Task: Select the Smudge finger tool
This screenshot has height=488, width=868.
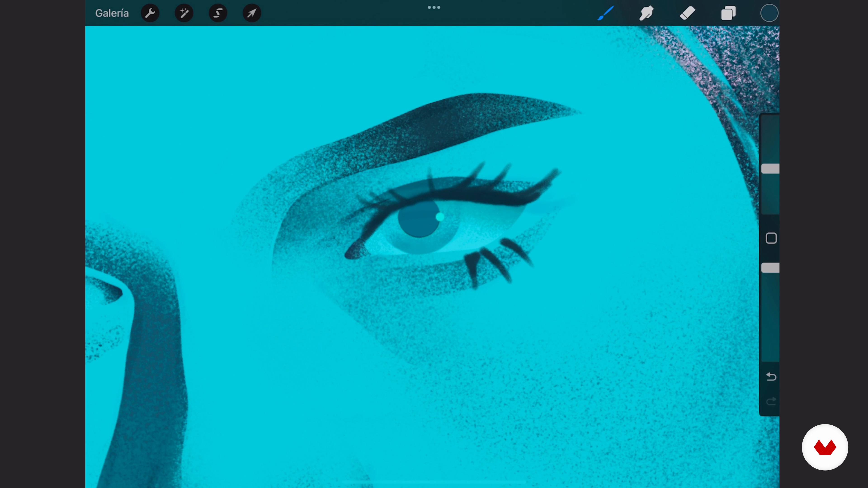Action: click(646, 13)
